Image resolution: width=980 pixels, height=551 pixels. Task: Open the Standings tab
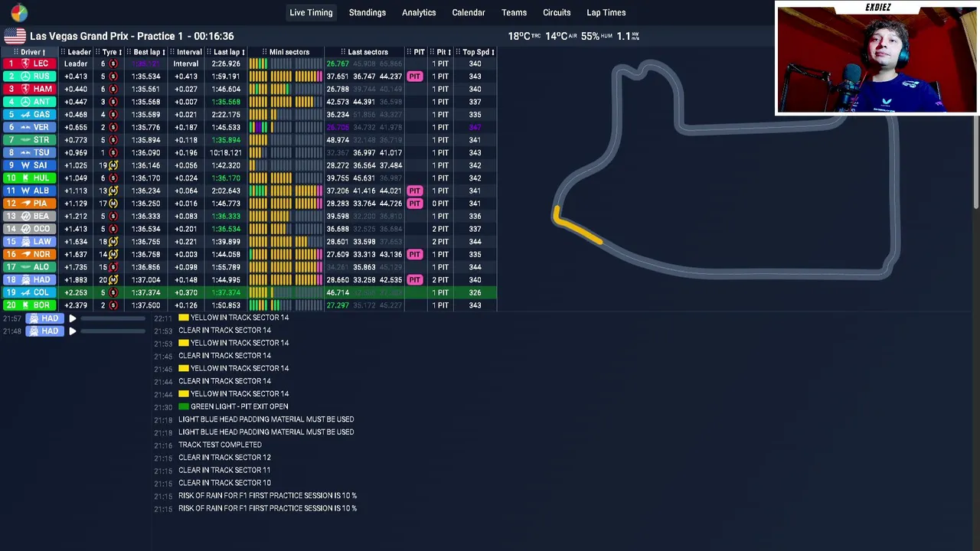point(367,12)
